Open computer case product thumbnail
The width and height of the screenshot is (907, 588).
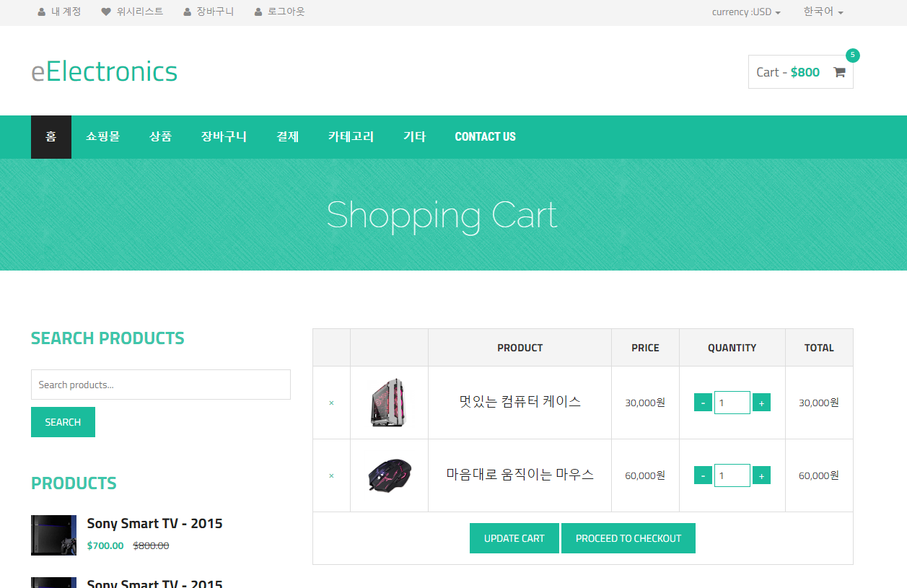pos(389,403)
